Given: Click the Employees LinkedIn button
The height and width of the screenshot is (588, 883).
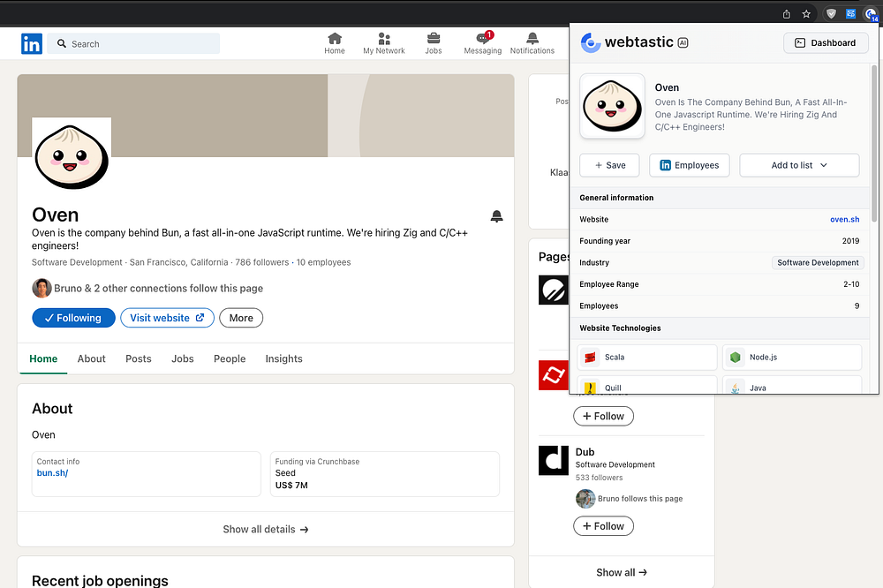Looking at the screenshot, I should pyautogui.click(x=690, y=165).
